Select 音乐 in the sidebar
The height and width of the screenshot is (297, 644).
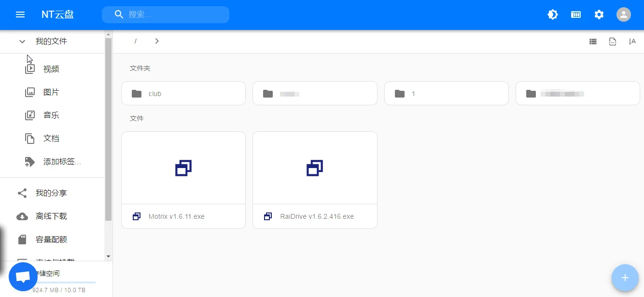51,115
